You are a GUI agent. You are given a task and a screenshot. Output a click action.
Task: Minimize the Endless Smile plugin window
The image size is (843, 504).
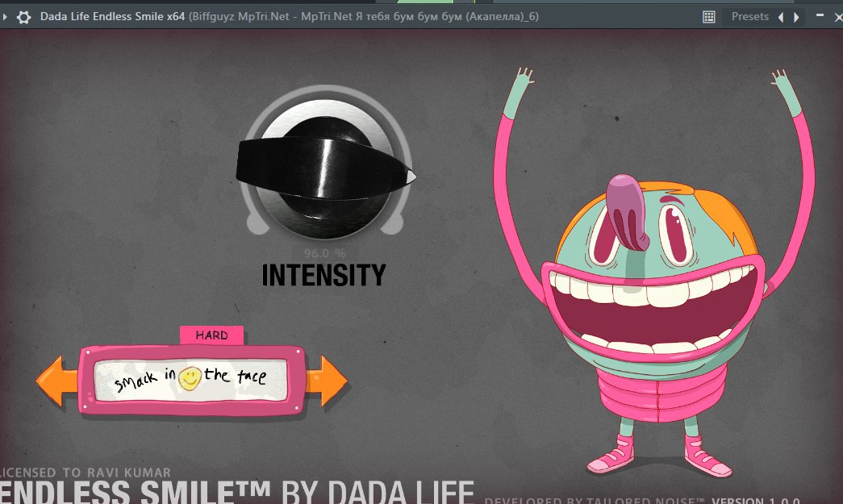tap(820, 15)
